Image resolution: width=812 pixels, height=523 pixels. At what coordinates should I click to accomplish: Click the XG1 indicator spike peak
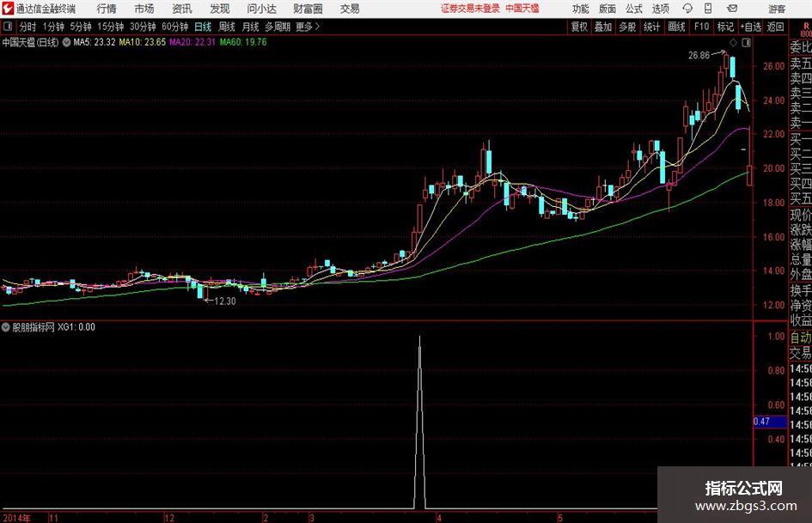coord(419,338)
